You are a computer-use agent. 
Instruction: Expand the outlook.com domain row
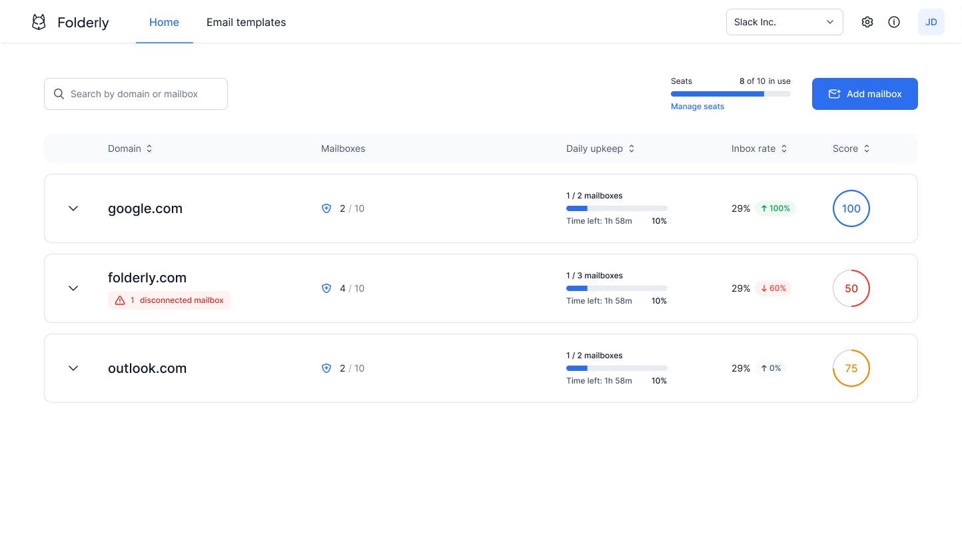click(x=73, y=368)
